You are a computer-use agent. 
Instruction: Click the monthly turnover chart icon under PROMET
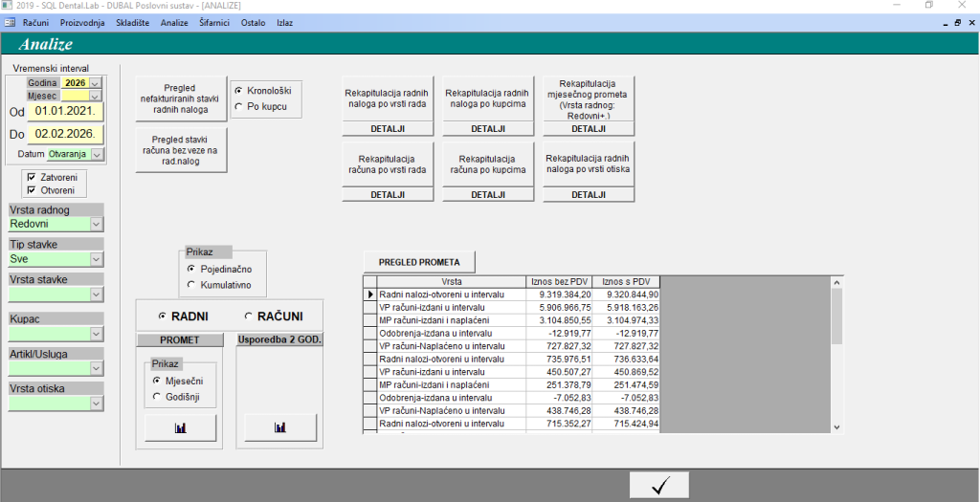pyautogui.click(x=181, y=427)
